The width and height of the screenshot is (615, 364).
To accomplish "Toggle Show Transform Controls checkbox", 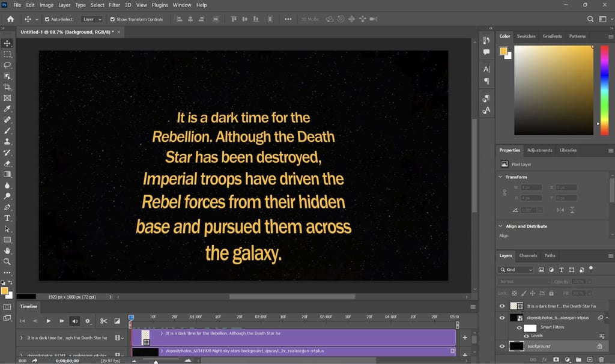I will [x=112, y=19].
